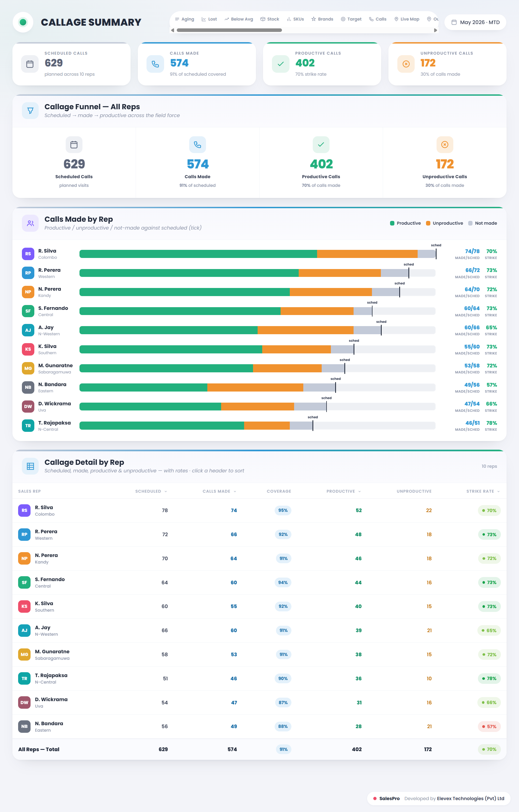519x812 pixels.
Task: Click the calendar icon in Scheduled Calls card
Action: coord(30,64)
